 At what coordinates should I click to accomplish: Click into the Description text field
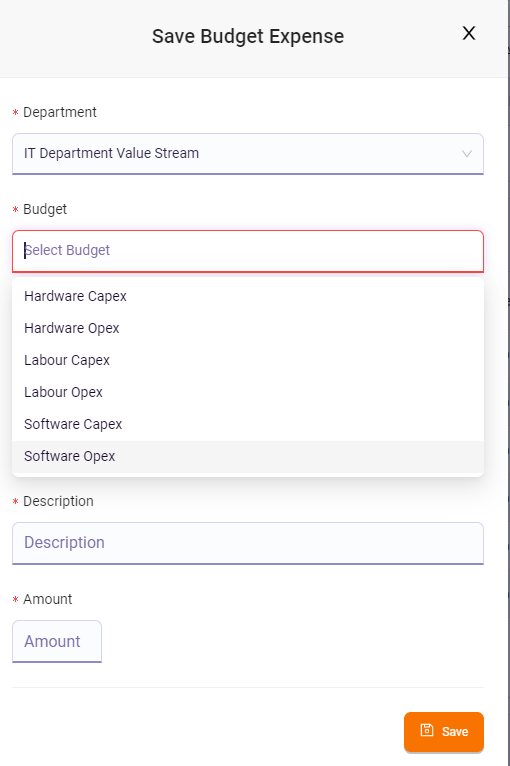pyautogui.click(x=248, y=543)
